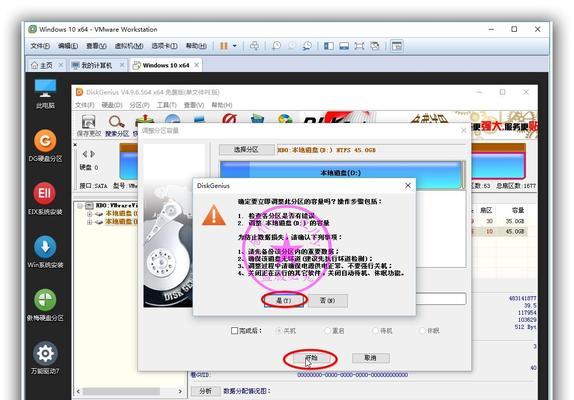This screenshot has height=400, width=574.
Task: Expand the HD0 VMware disk tree node
Action: pos(79,206)
